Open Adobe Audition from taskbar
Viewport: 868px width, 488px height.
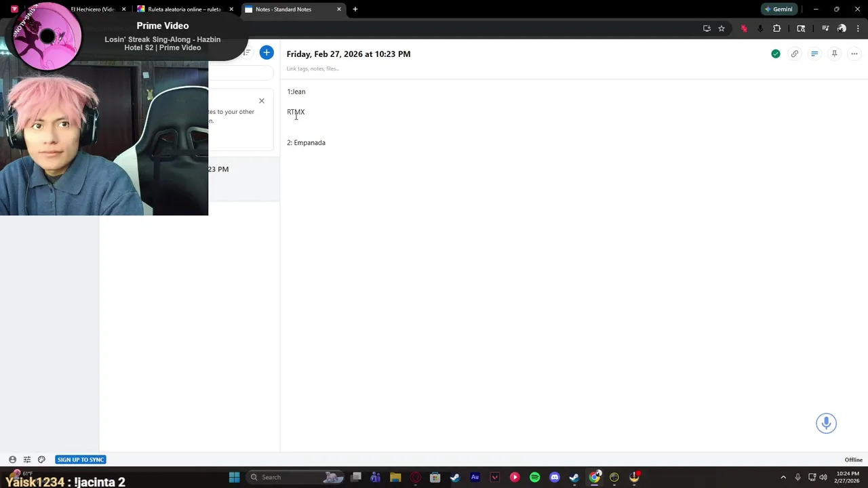475,477
